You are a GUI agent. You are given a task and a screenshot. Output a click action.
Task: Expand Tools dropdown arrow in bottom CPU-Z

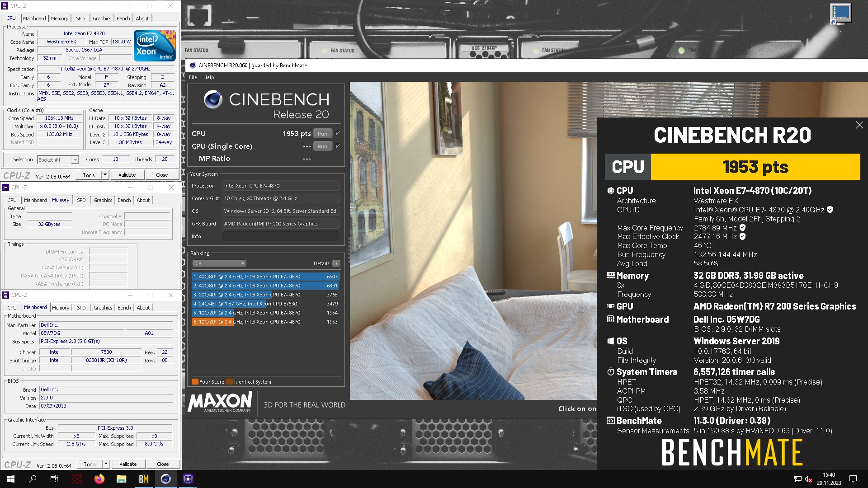pos(106,464)
